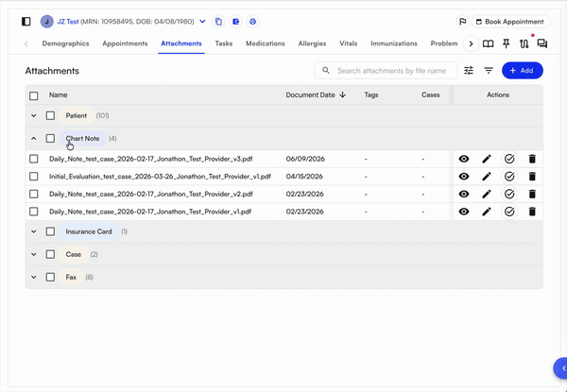The height and width of the screenshot is (392, 567).
Task: Mark Daily_Note v3 as reviewed
Action: pyautogui.click(x=509, y=159)
